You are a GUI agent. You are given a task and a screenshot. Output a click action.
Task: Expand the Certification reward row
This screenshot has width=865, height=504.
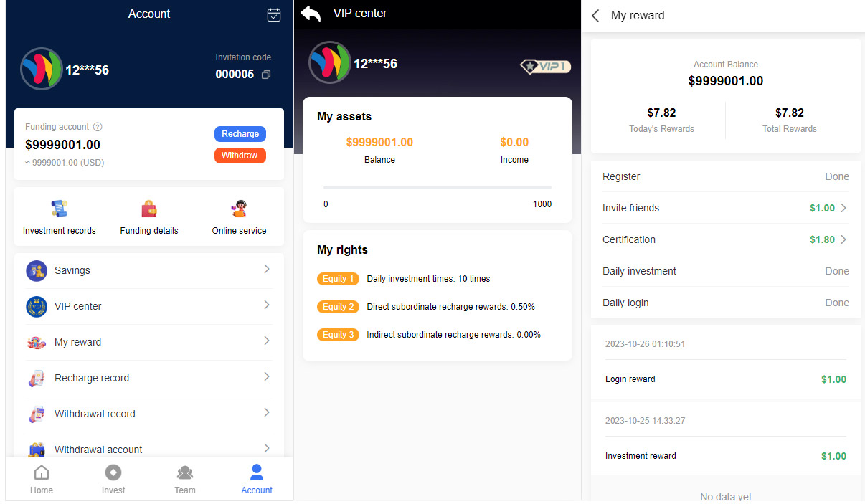click(843, 239)
